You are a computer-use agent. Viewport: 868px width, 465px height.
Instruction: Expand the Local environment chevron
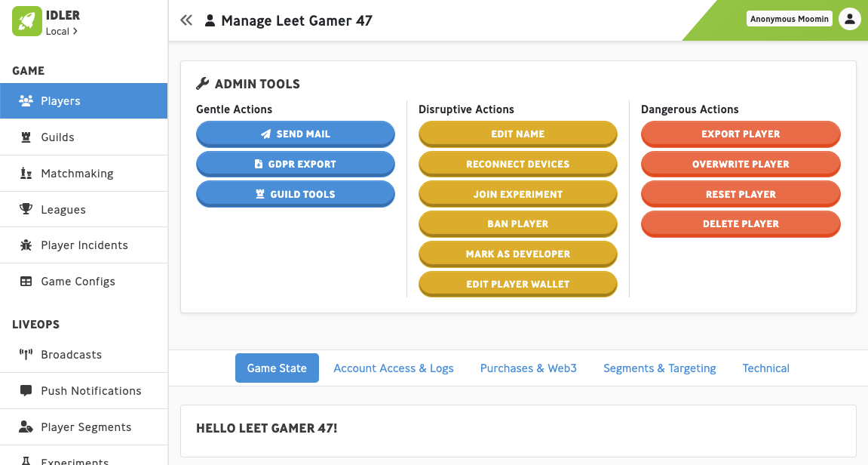pos(75,31)
